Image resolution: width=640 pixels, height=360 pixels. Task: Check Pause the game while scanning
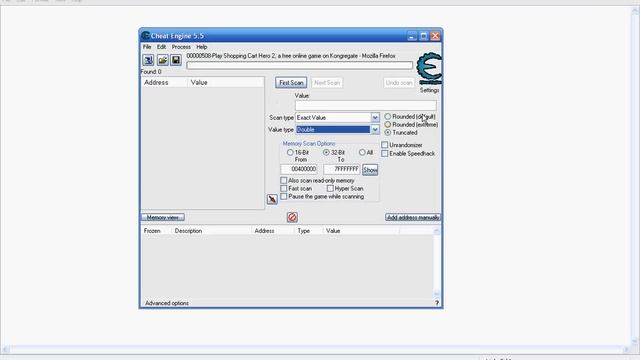tap(284, 196)
